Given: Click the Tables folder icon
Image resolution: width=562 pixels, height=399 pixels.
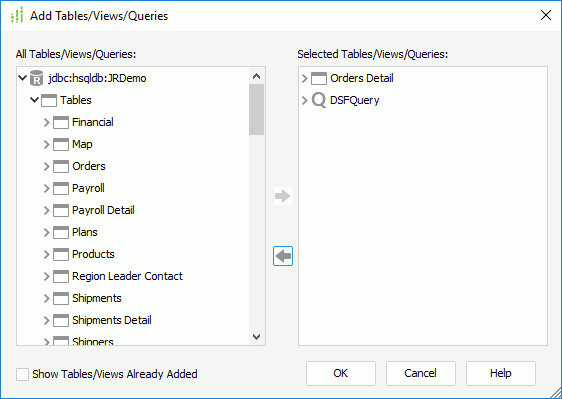Looking at the screenshot, I should [49, 100].
